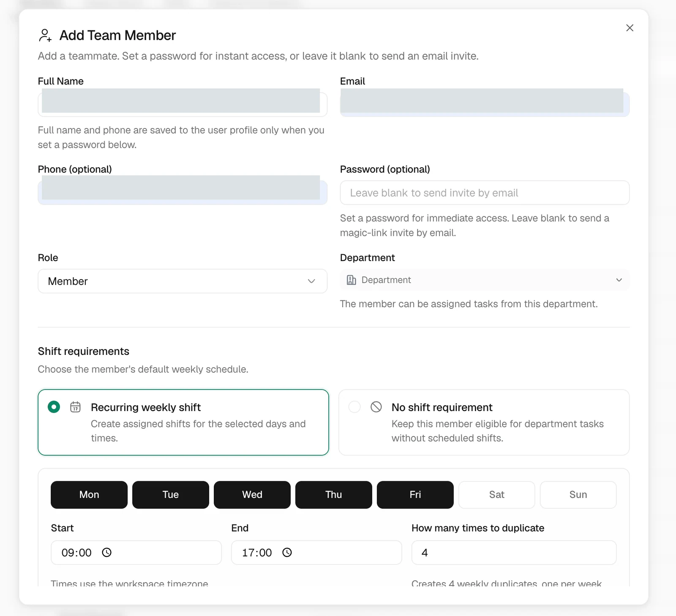Viewport: 676px width, 616px height.
Task: Click "The member can be assigned tasks" helper text
Action: coord(469,304)
